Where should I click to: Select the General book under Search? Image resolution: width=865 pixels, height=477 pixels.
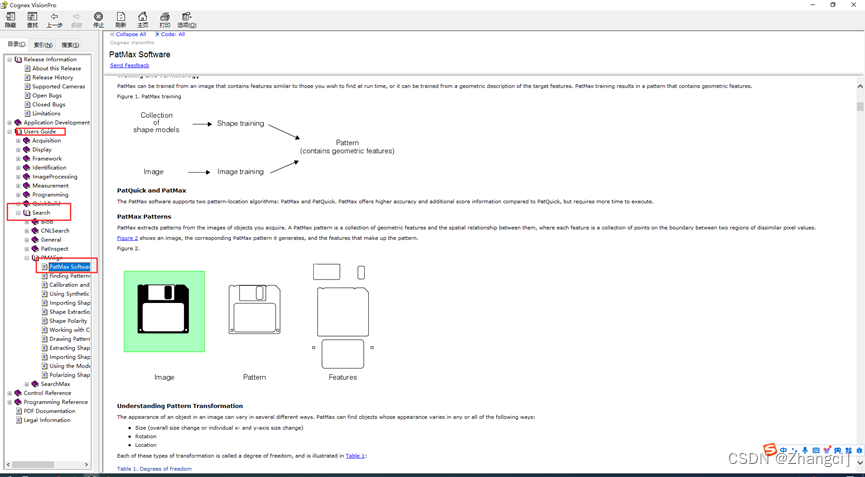tap(51, 240)
